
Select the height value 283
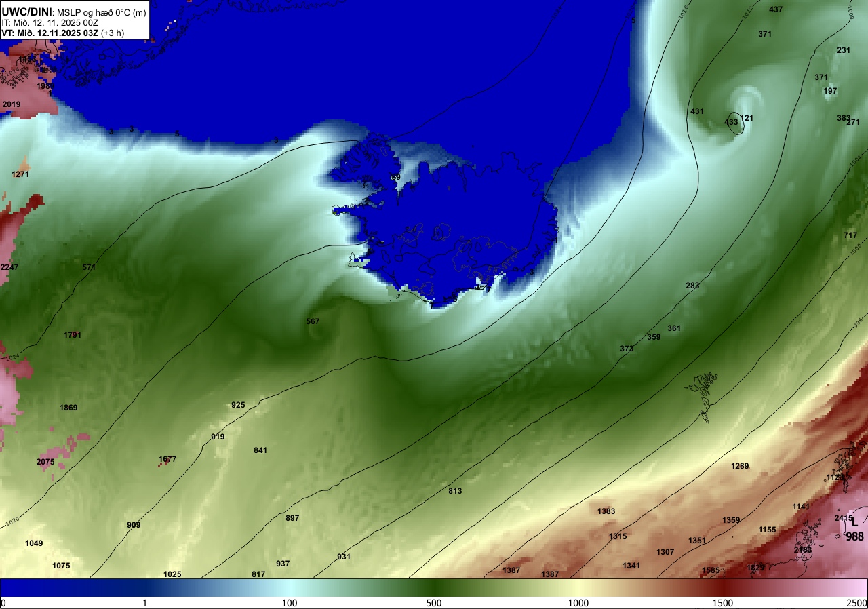(x=692, y=286)
